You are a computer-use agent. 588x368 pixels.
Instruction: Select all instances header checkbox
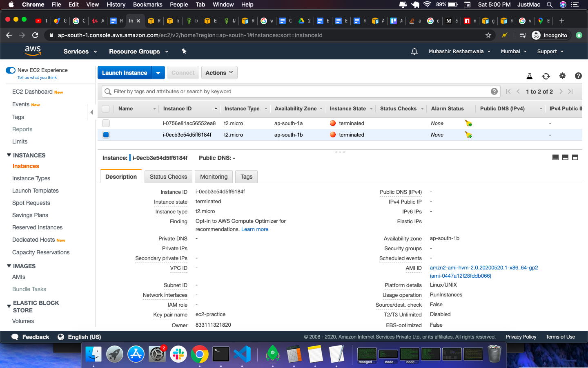[x=106, y=109]
